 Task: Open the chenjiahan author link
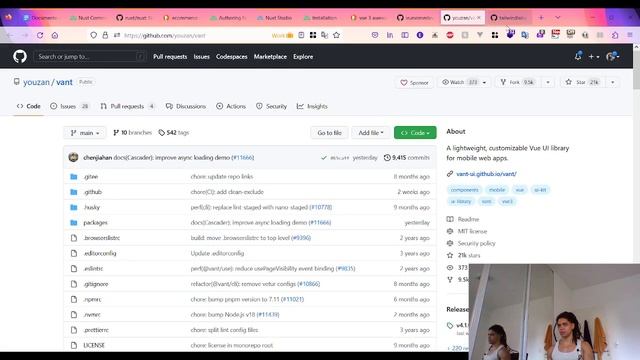click(98, 158)
